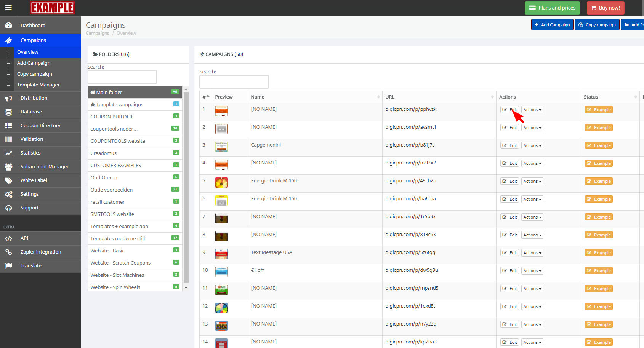This screenshot has width=644, height=348.
Task: Open the Distribution megaphone section
Action: [34, 98]
